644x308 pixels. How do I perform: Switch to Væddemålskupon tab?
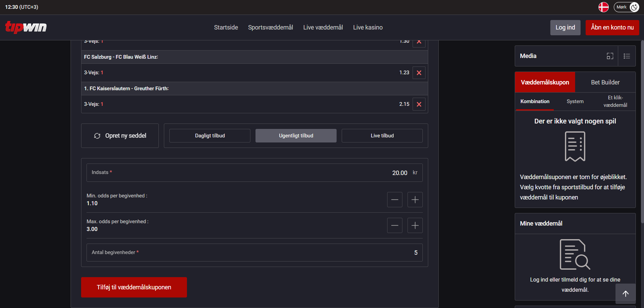pyautogui.click(x=545, y=82)
